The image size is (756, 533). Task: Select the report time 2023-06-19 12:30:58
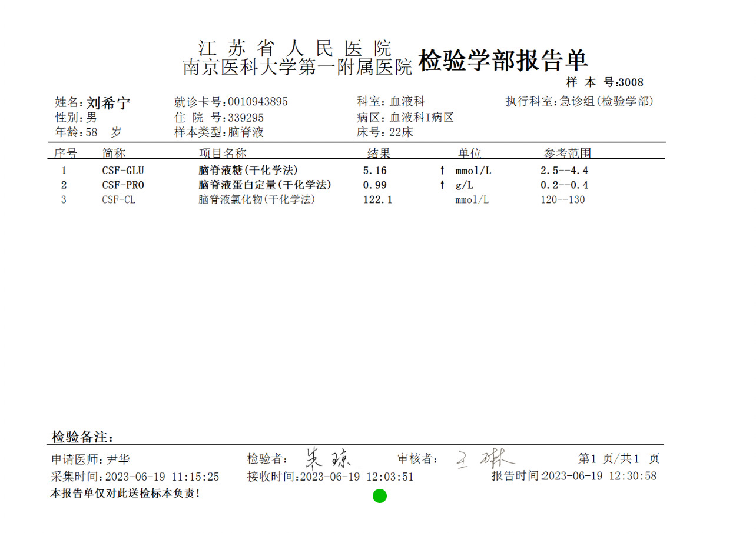click(x=600, y=476)
